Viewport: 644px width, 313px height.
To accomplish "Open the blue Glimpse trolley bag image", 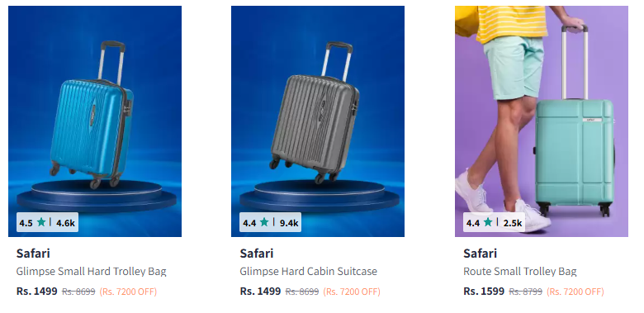I will coord(95,121).
